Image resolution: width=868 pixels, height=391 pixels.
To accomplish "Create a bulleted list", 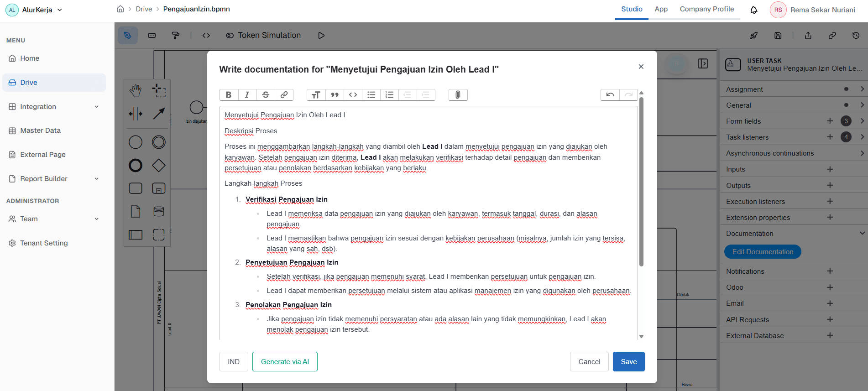I will click(371, 94).
